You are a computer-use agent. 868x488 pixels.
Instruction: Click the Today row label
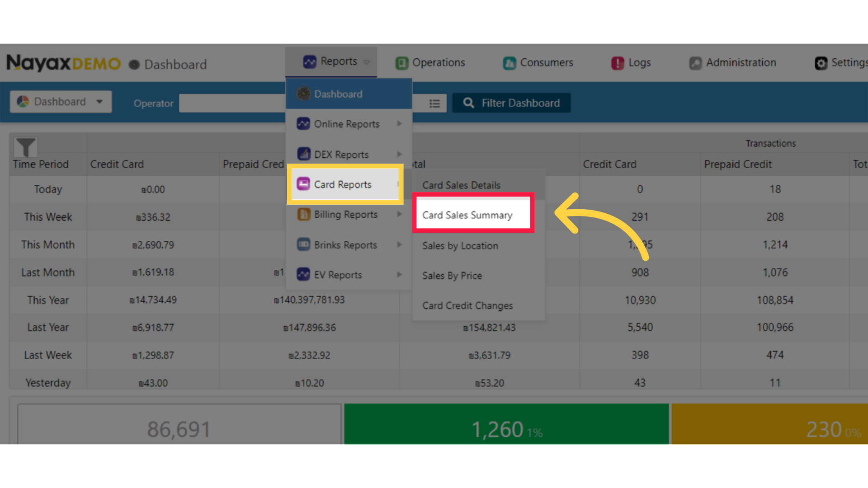click(48, 189)
